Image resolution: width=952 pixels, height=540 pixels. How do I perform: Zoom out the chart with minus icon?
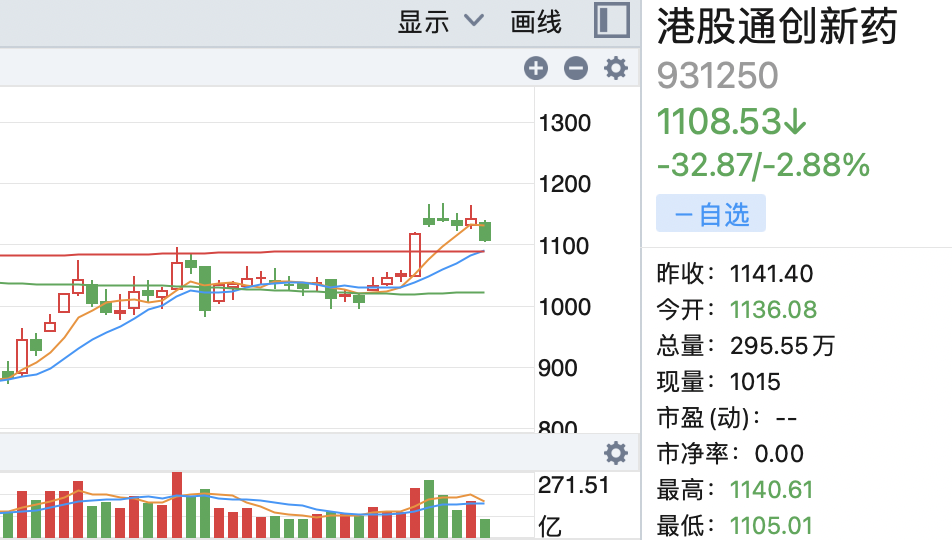(x=576, y=68)
